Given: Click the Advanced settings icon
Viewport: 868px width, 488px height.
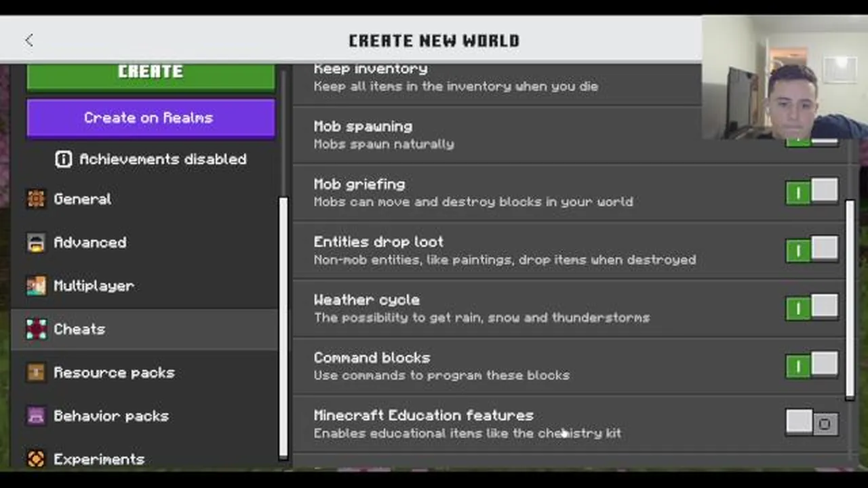Looking at the screenshot, I should click(36, 242).
